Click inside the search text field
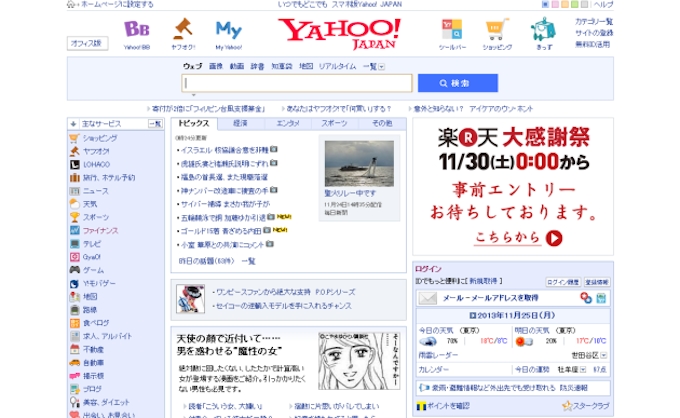The height and width of the screenshot is (418, 680). [297, 84]
